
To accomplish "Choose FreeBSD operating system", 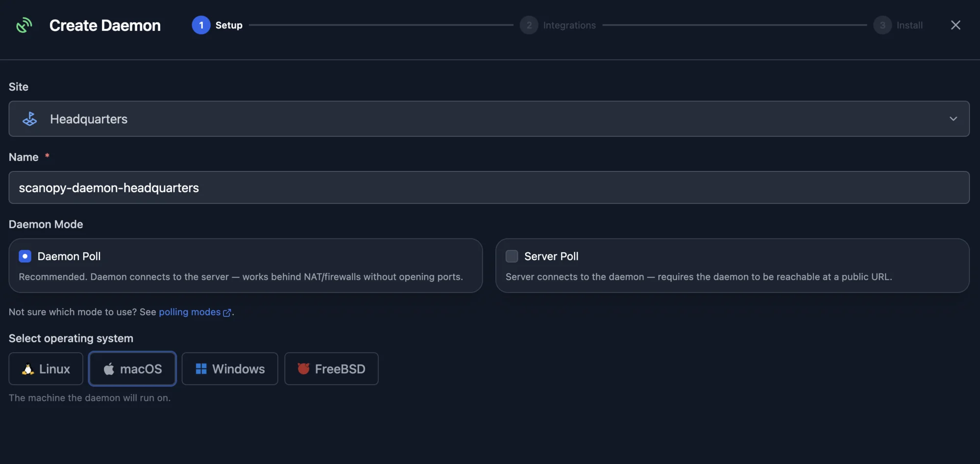I will [x=331, y=368].
